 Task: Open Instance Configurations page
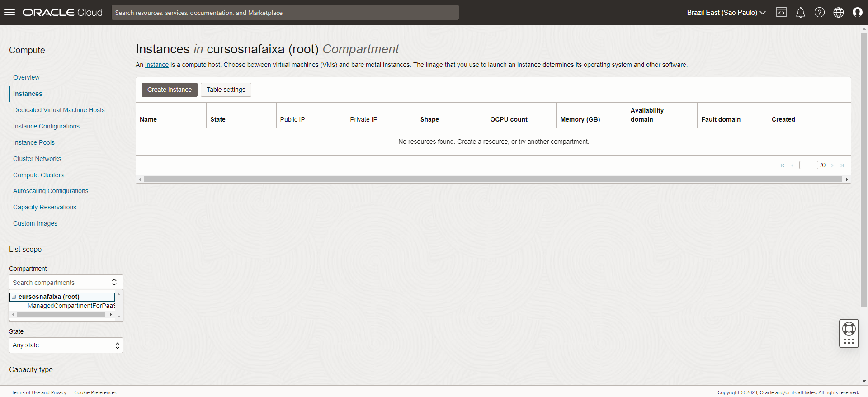(x=46, y=126)
